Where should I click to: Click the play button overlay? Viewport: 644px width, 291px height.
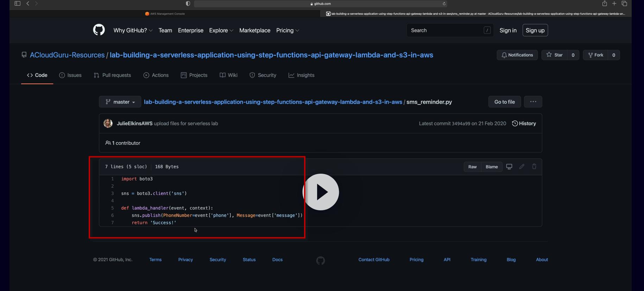coord(321,192)
